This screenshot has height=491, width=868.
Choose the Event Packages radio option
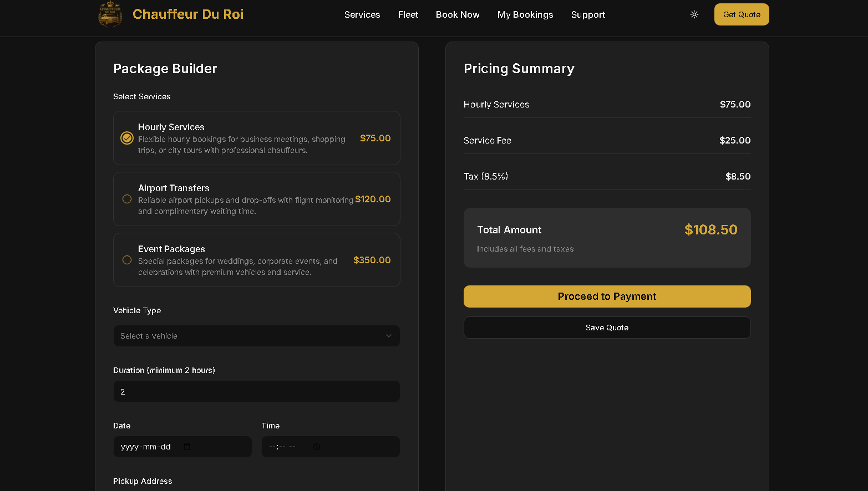(x=127, y=260)
